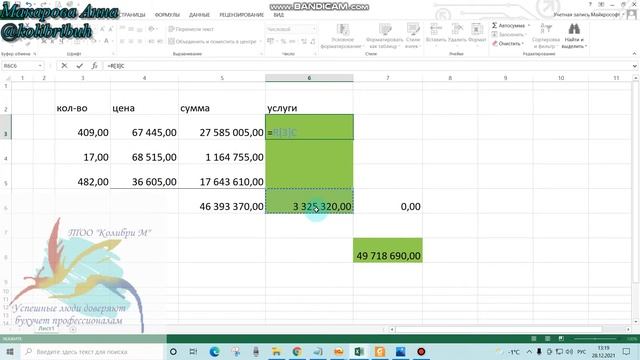This screenshot has height=360, width=640.
Task: Switch to Page Layout view in status bar
Action: 547,339
